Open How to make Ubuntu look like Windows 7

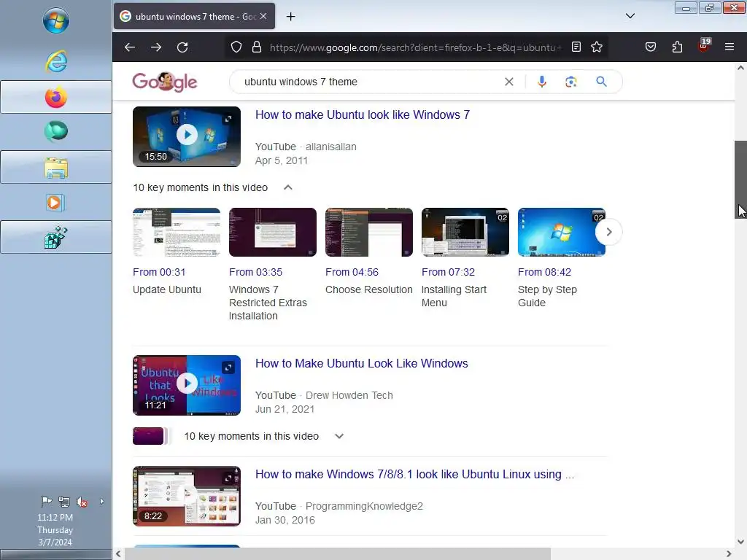coord(362,114)
